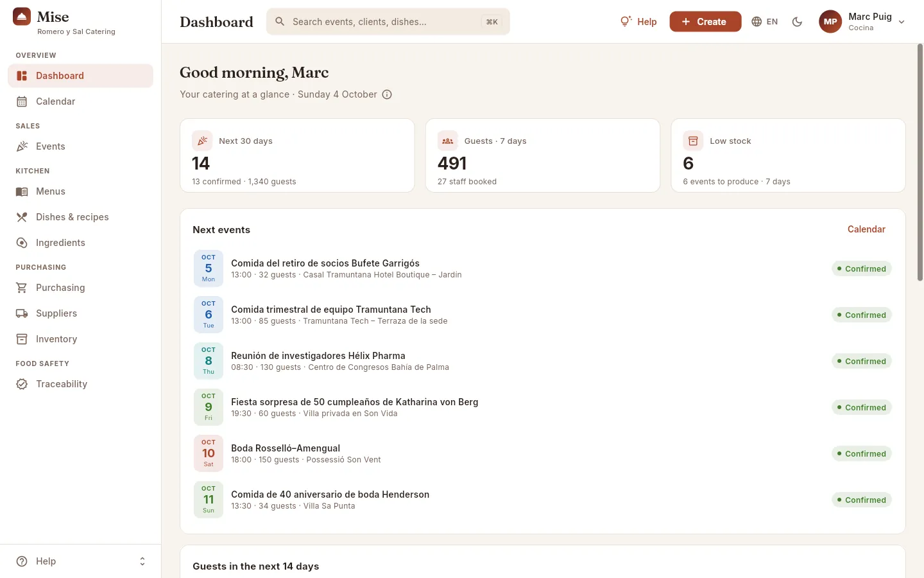Viewport: 924px width, 578px height.
Task: Open Calendar in the sidebar
Action: [80, 101]
